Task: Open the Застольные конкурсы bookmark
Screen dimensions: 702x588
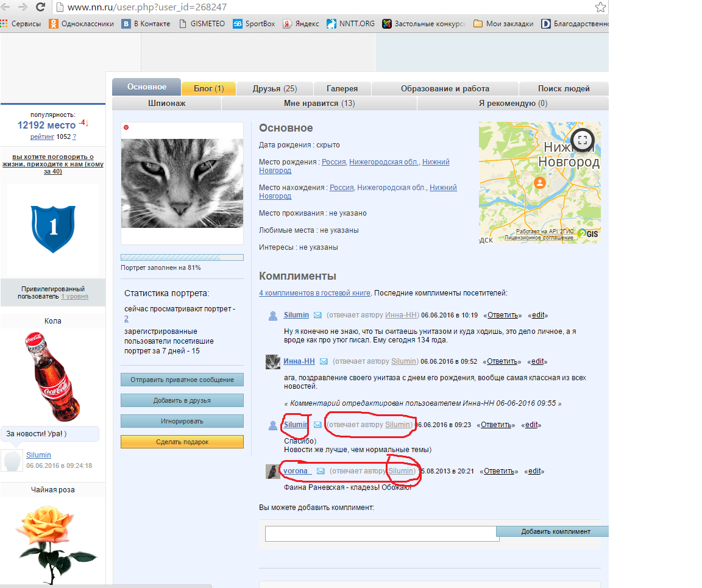Action: [x=424, y=24]
